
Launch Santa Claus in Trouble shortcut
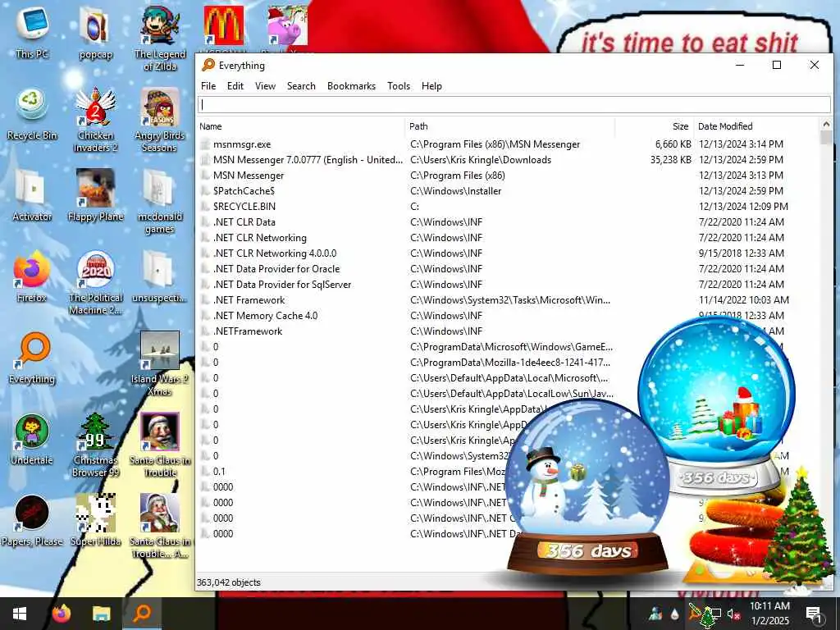[x=160, y=445]
